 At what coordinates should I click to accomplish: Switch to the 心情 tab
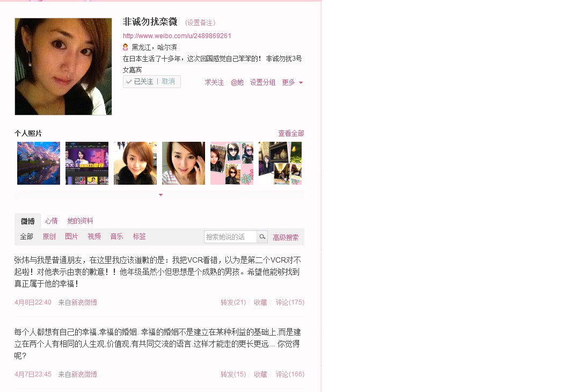pos(52,221)
